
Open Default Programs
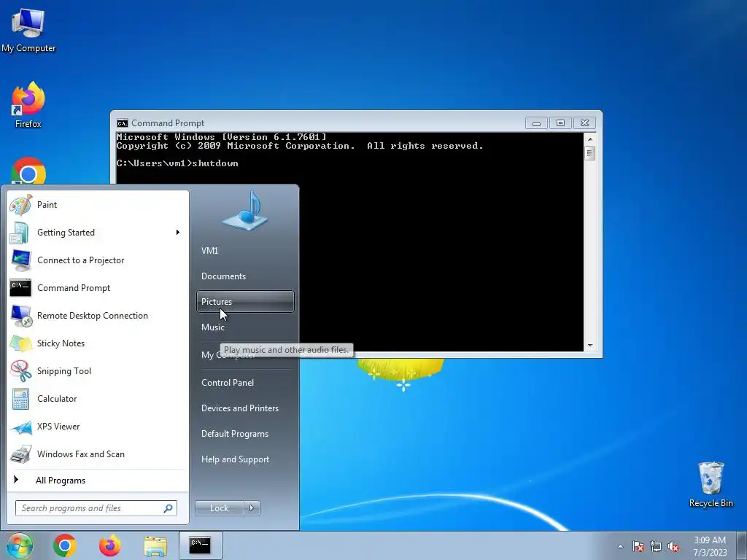click(245, 434)
